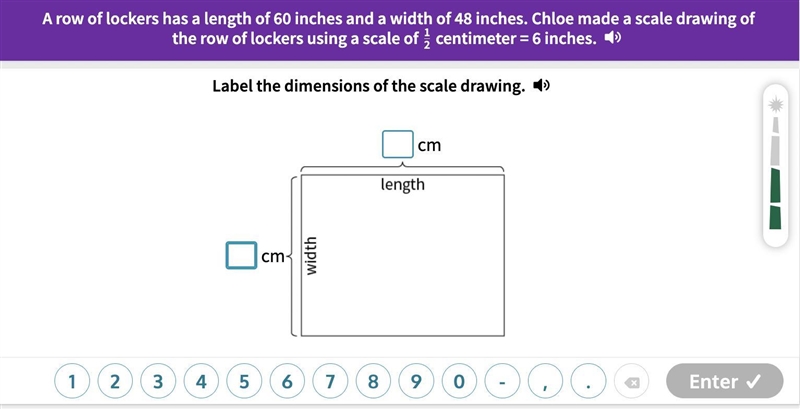Tap the decimal point key

click(589, 381)
